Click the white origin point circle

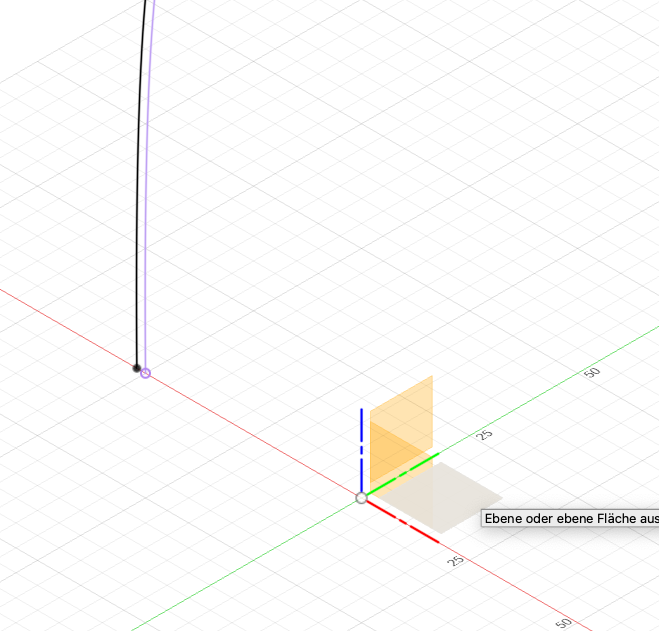361,498
